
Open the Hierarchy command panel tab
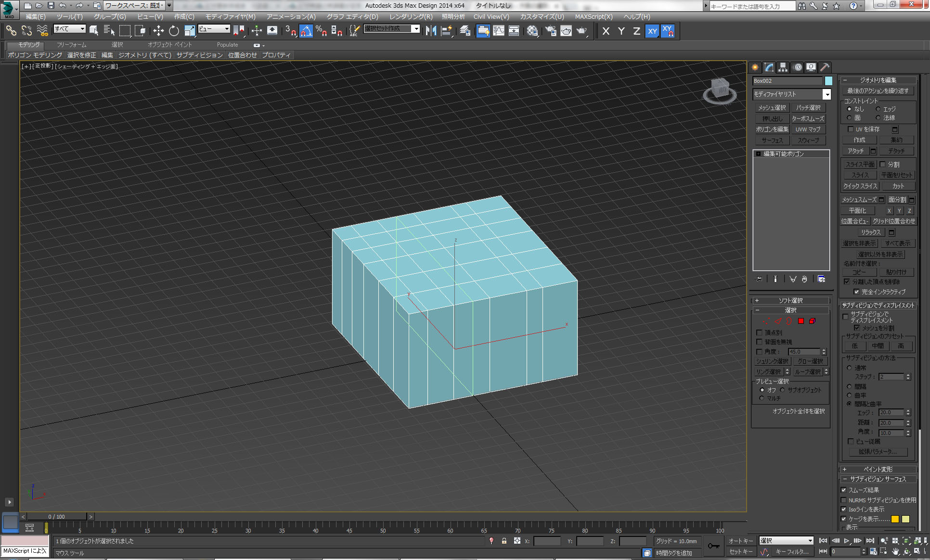point(783,67)
